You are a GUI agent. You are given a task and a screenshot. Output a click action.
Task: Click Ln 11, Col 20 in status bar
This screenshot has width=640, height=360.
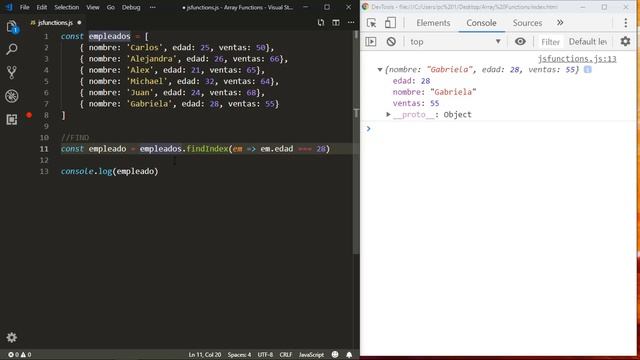204,355
